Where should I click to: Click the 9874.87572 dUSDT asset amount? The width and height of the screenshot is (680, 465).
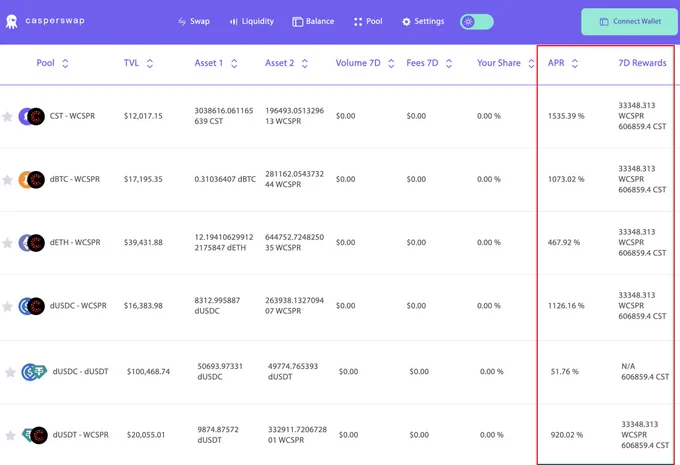click(218, 435)
